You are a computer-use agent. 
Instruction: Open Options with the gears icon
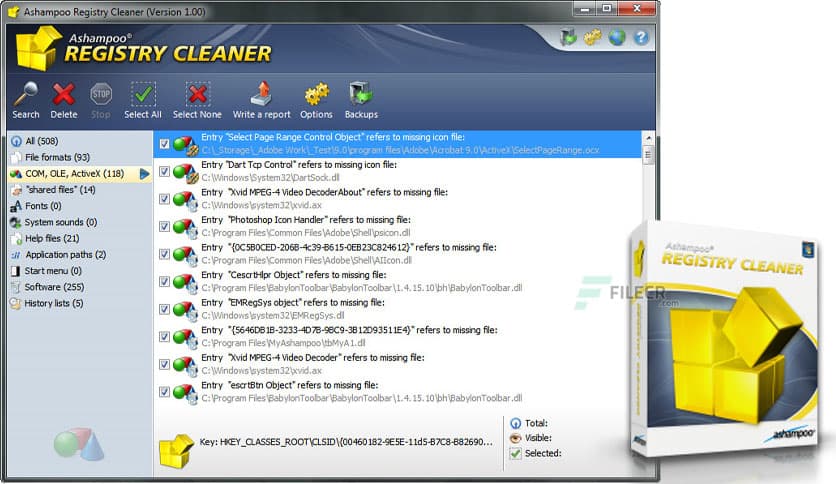point(316,95)
